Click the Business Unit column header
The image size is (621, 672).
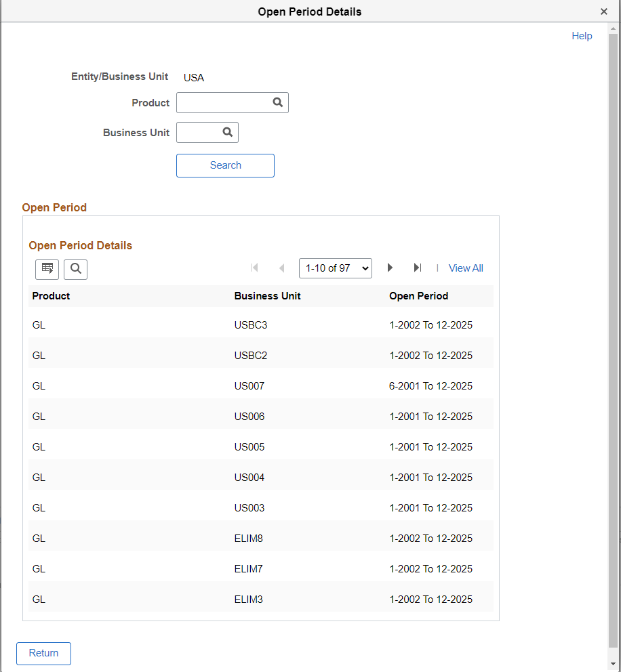(267, 296)
